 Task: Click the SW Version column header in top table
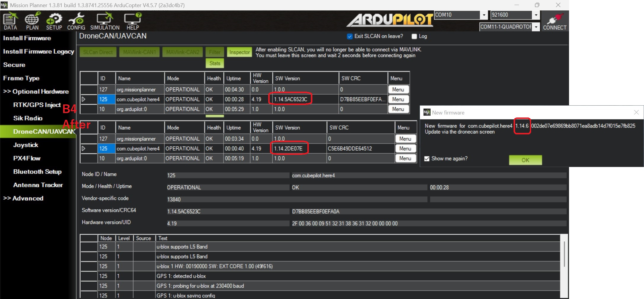tap(306, 78)
